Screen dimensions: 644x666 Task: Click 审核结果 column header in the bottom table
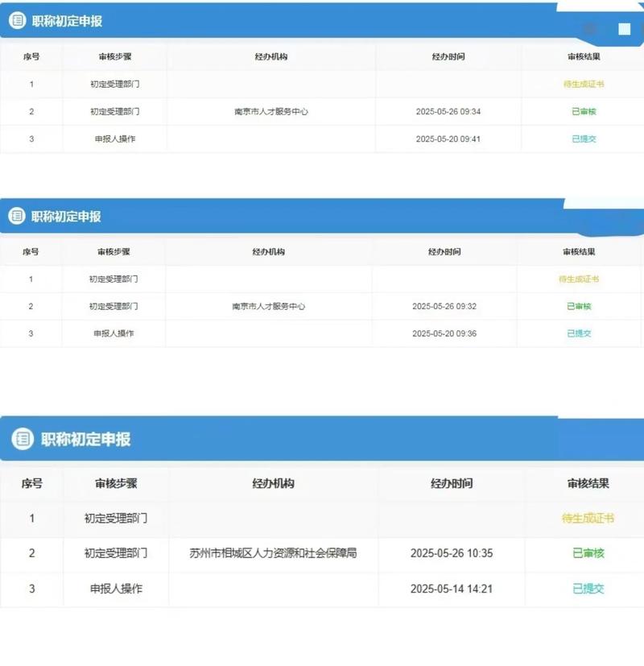tap(588, 484)
